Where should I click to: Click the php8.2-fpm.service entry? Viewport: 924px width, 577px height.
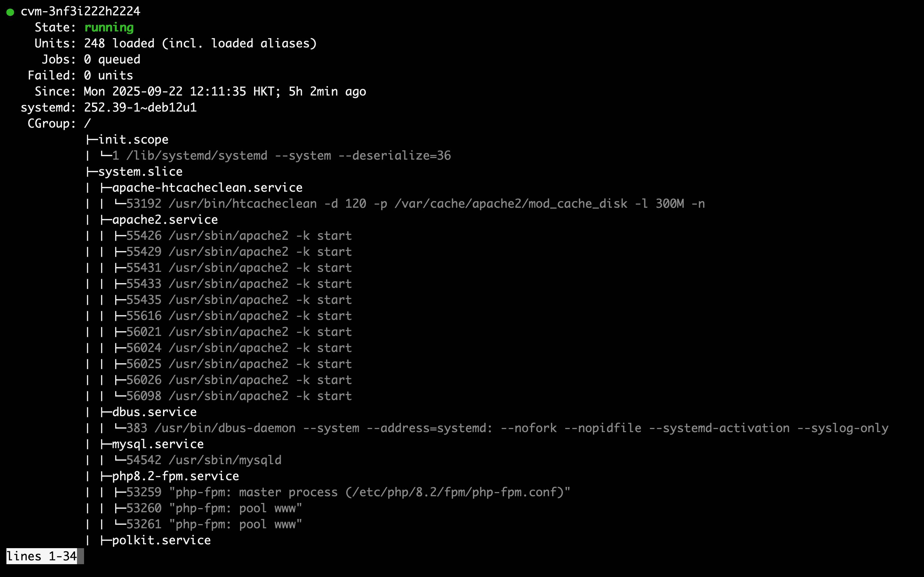click(x=175, y=476)
